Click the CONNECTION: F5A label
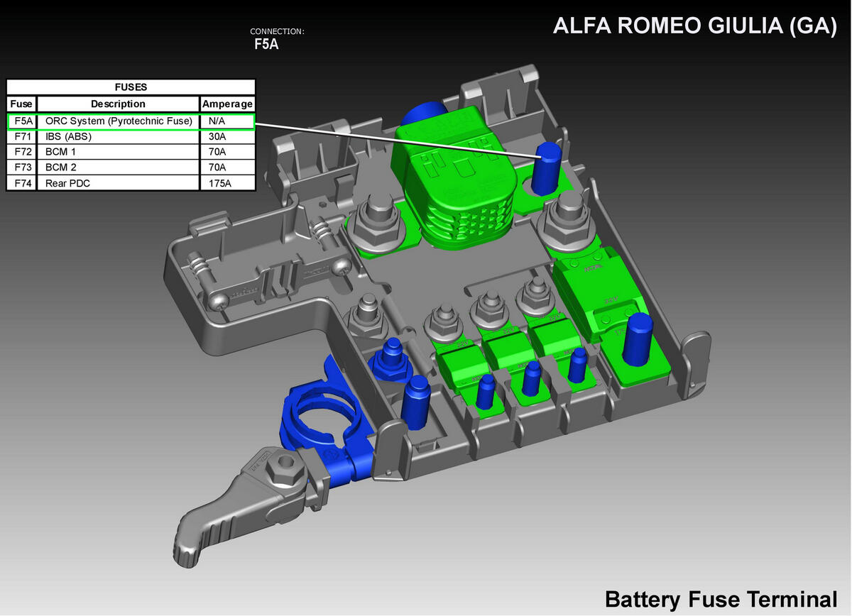Screen dimensions: 852x616 (x=277, y=40)
